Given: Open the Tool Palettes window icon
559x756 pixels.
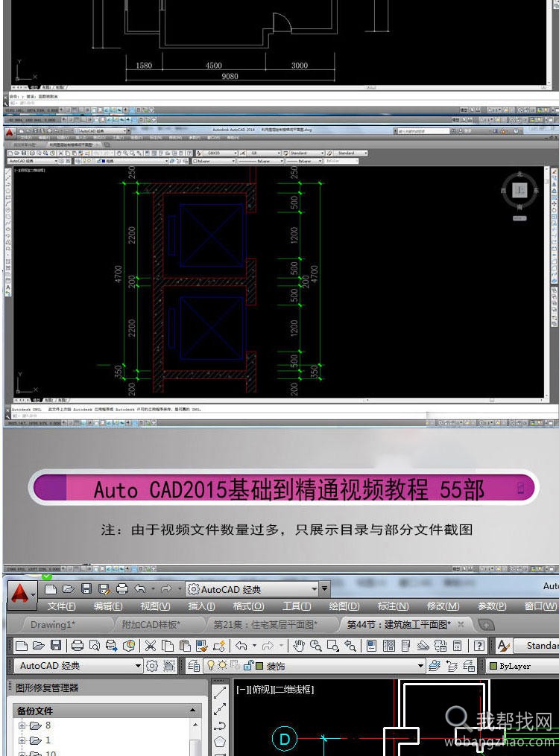Looking at the screenshot, I should click(x=405, y=646).
